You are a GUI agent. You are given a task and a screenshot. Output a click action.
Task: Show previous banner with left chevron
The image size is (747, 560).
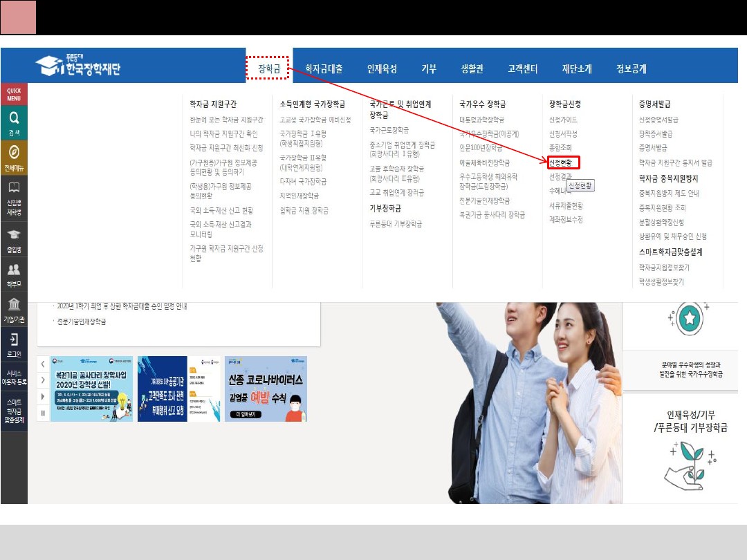point(43,363)
